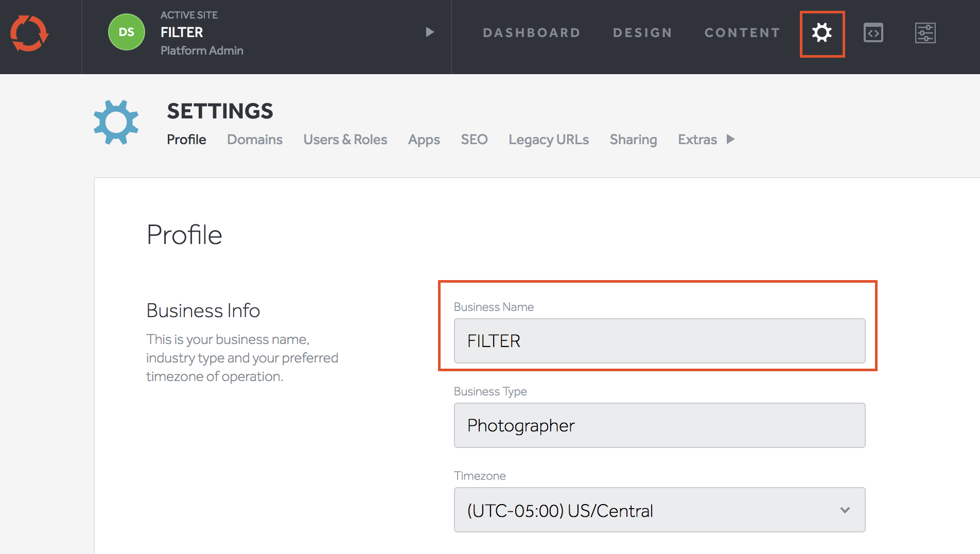Viewport: 980px width, 554px height.
Task: Switch to the Sharing tab
Action: 633,140
